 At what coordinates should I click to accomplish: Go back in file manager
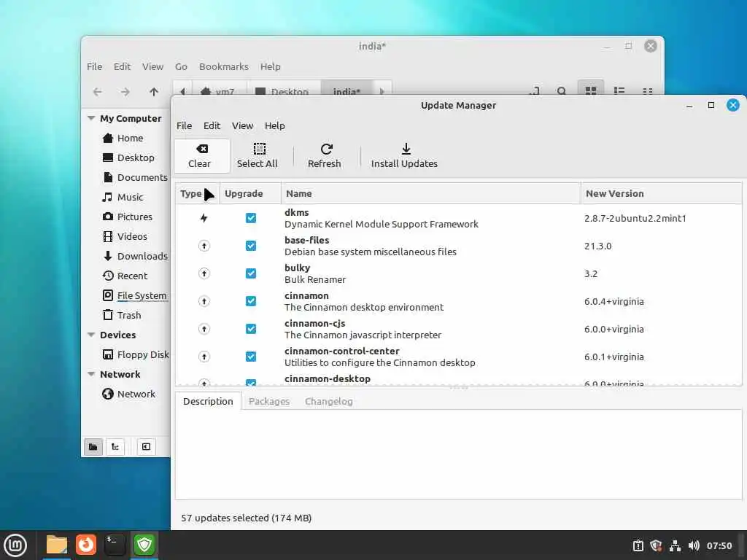point(98,91)
